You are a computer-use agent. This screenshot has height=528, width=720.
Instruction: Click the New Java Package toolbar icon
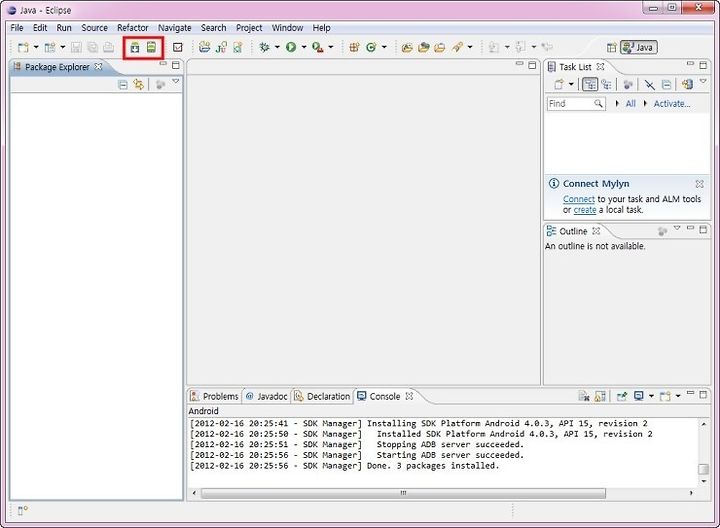coord(354,47)
